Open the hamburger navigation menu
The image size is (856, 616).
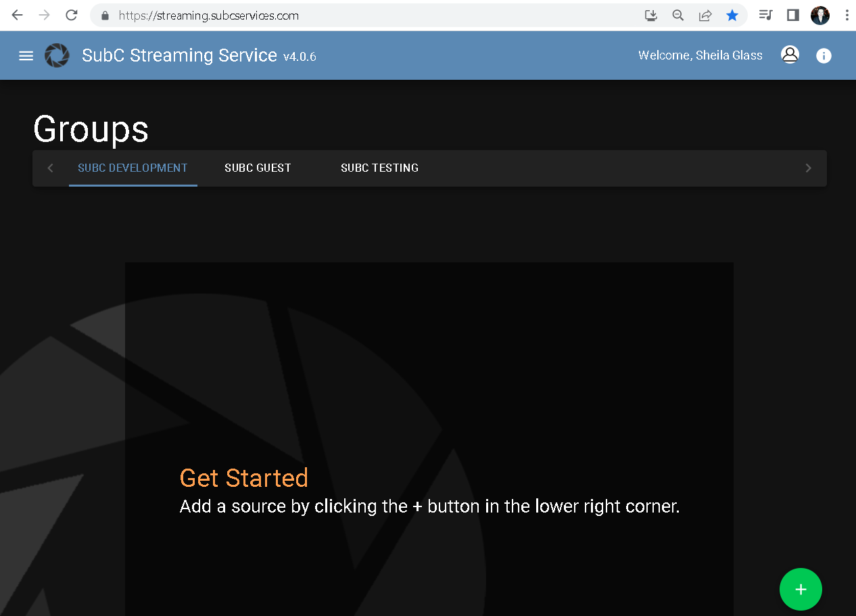tap(26, 55)
